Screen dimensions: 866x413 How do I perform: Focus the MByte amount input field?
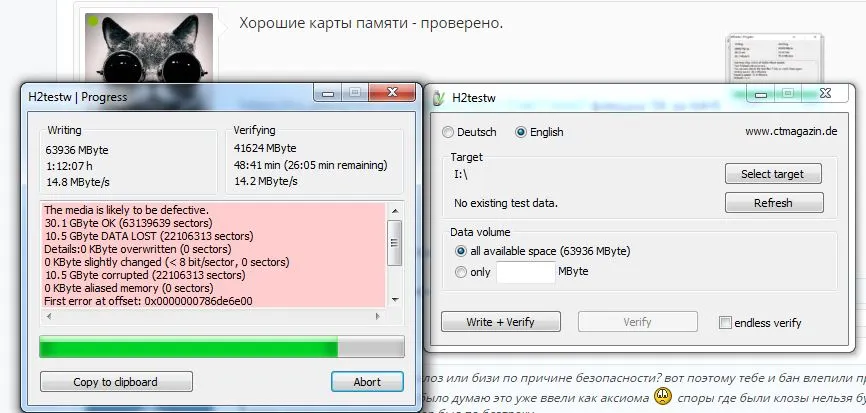pyautogui.click(x=526, y=272)
